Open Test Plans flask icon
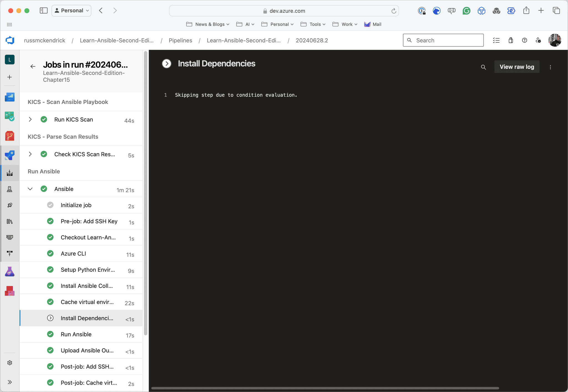Viewport: 568px width, 392px height. tap(10, 272)
